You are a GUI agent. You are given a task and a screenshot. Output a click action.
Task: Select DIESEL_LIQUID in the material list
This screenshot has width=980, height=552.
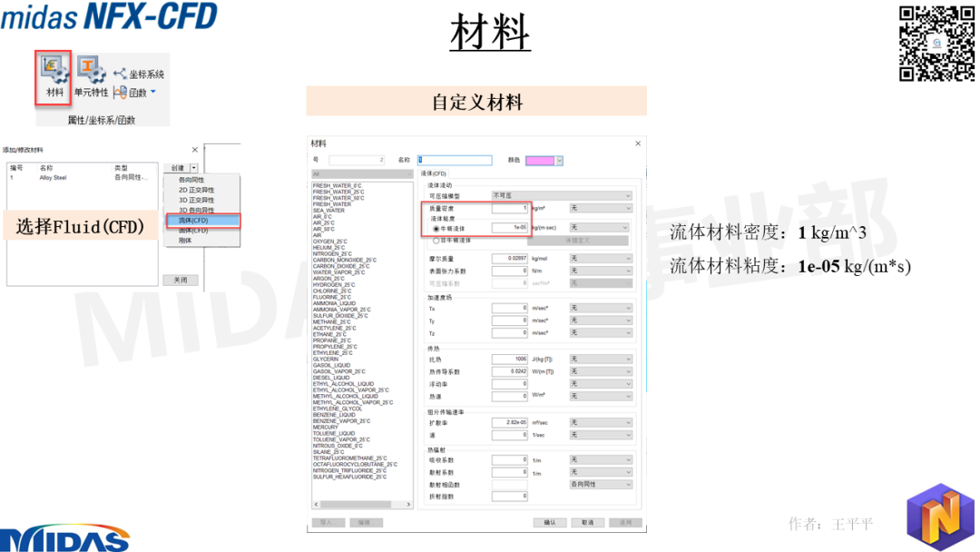pos(331,378)
